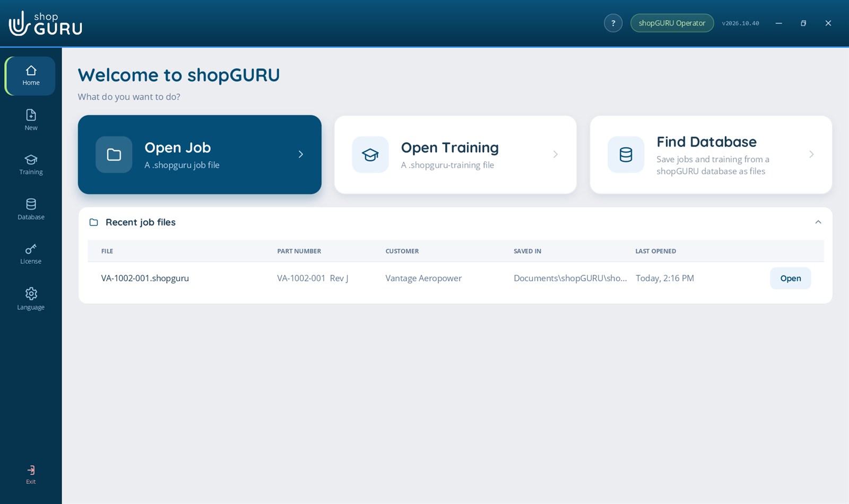The width and height of the screenshot is (849, 504).
Task: Click the CUSTOMER column header
Action: [x=402, y=251]
